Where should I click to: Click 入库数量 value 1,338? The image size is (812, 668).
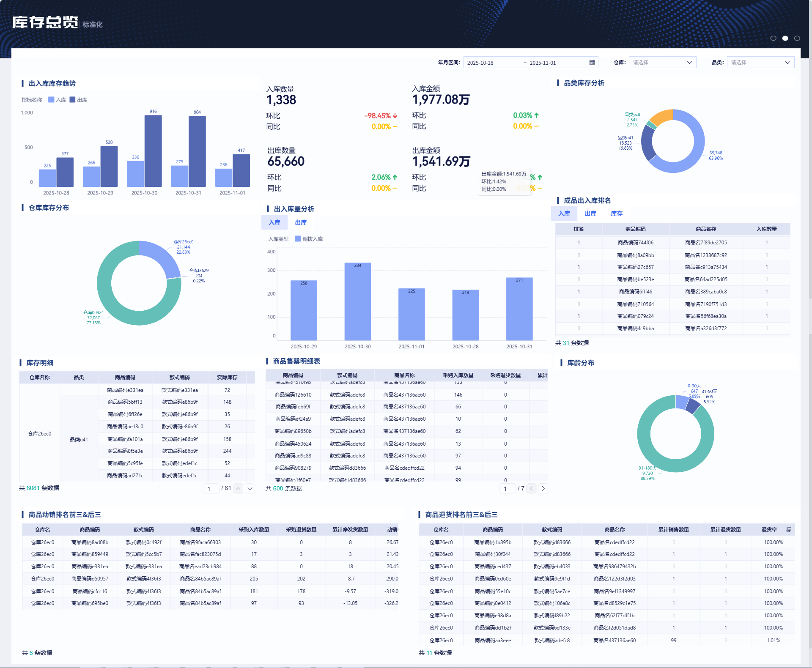[281, 100]
